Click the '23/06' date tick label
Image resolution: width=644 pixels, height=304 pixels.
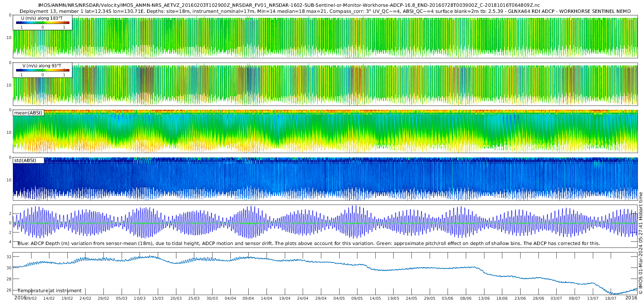click(520, 299)
